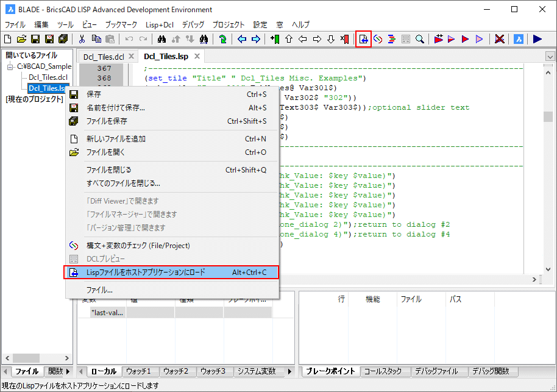Open the デバッグ menu in the menu bar
Screen dimensions: 557x392
click(x=193, y=24)
